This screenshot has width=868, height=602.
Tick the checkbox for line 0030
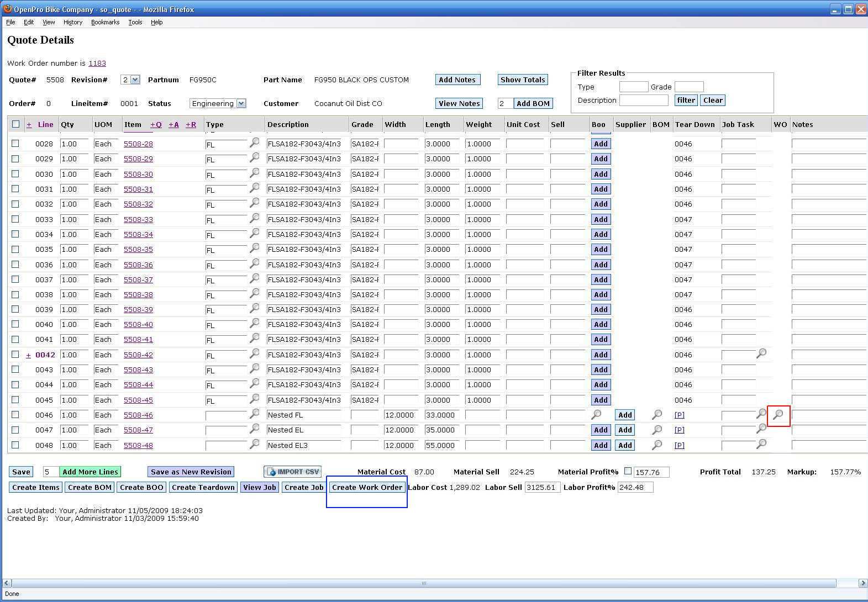point(15,174)
